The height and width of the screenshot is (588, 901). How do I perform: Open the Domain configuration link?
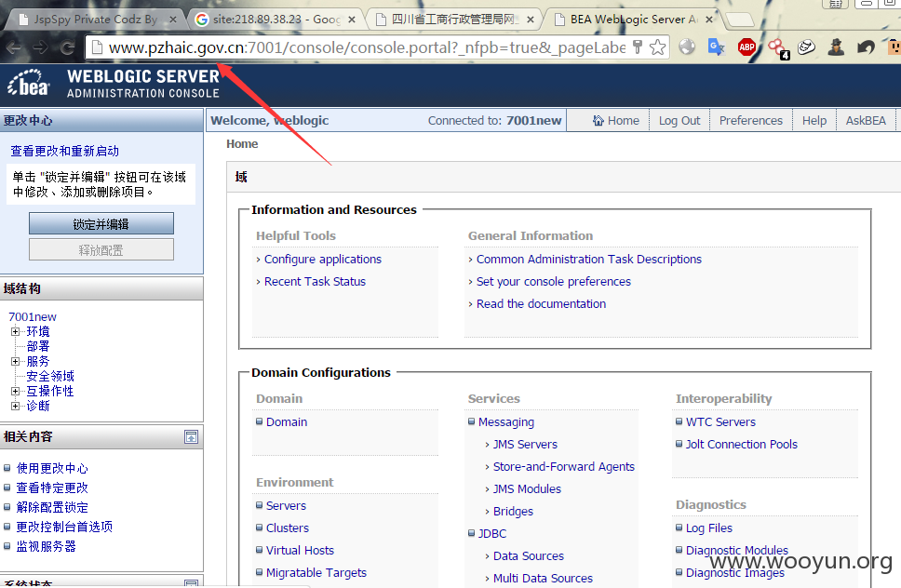point(286,422)
